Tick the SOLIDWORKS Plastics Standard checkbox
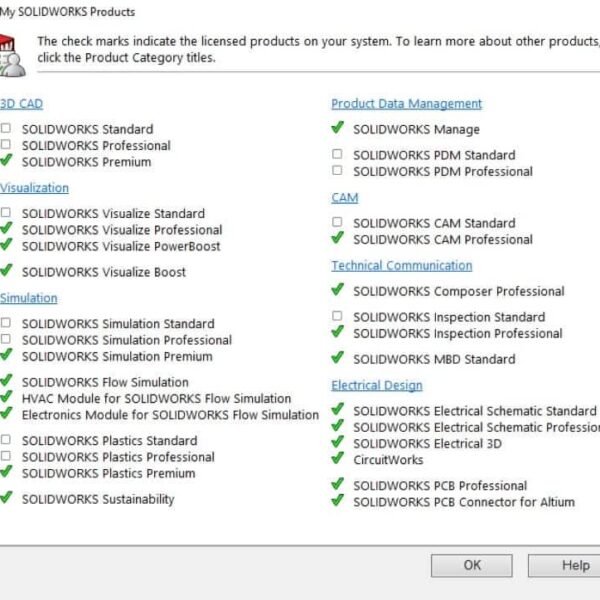This screenshot has width=600, height=600. 7,440
